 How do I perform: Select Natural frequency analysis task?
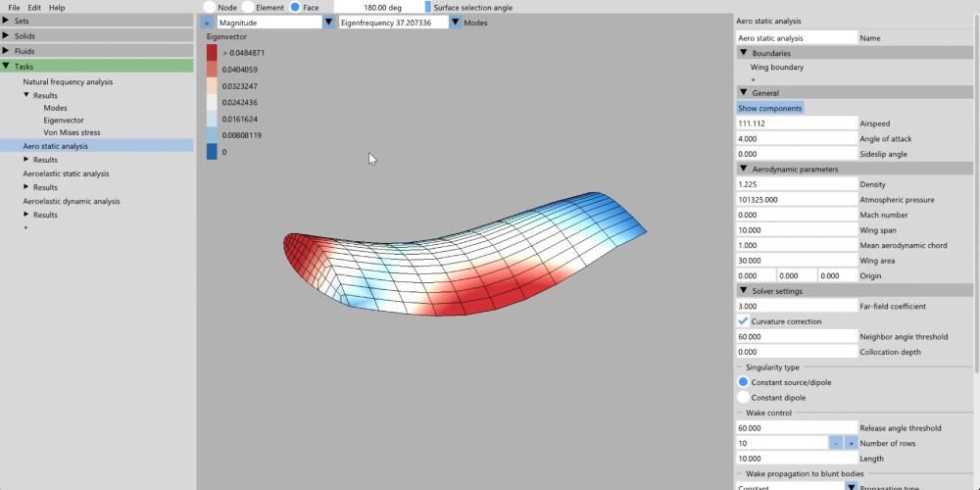[68, 82]
